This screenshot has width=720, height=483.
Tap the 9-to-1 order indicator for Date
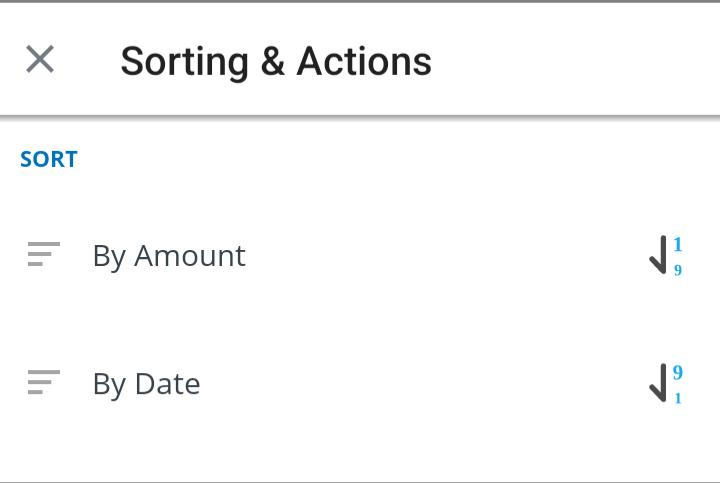pos(666,384)
